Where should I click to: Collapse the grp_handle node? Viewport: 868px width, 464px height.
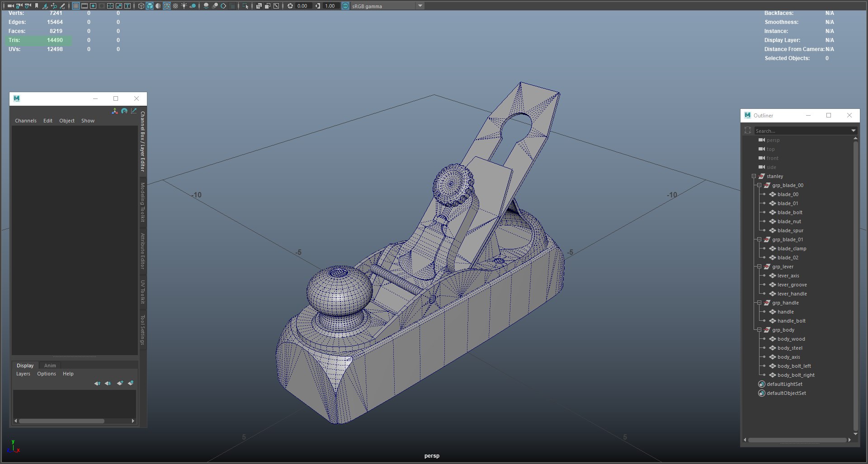click(x=759, y=303)
